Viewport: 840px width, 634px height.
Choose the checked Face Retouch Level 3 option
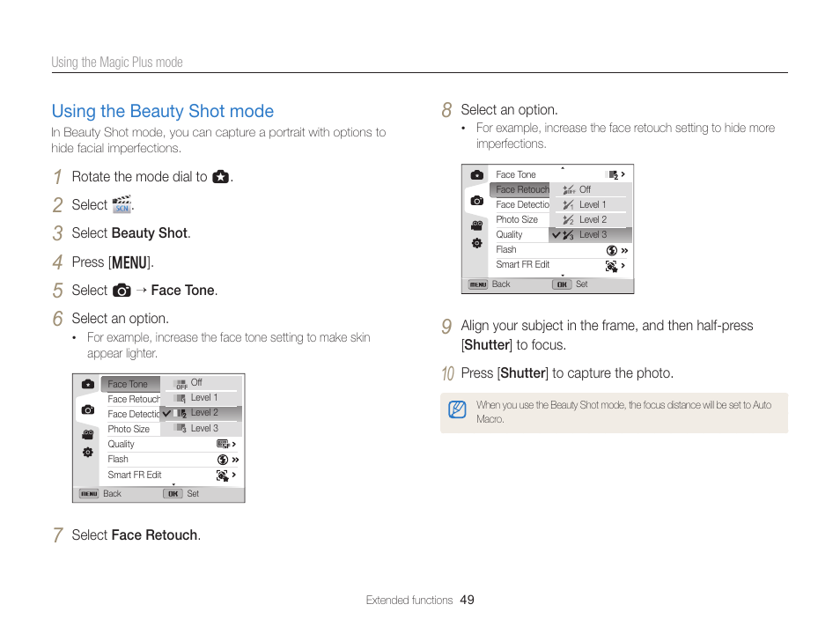tap(590, 235)
